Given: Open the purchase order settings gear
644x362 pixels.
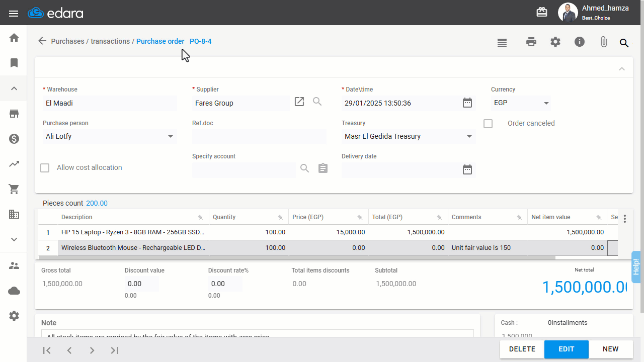Looking at the screenshot, I should [x=555, y=42].
